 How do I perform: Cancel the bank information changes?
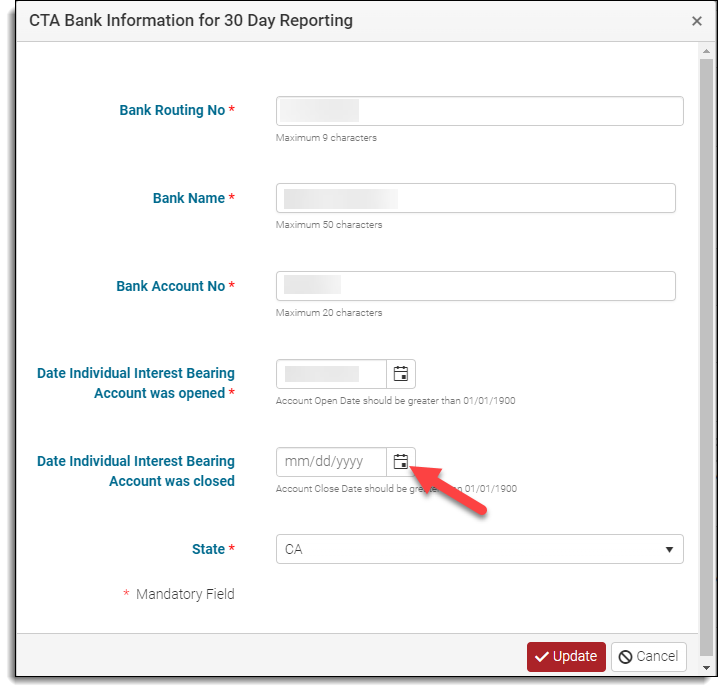[649, 657]
